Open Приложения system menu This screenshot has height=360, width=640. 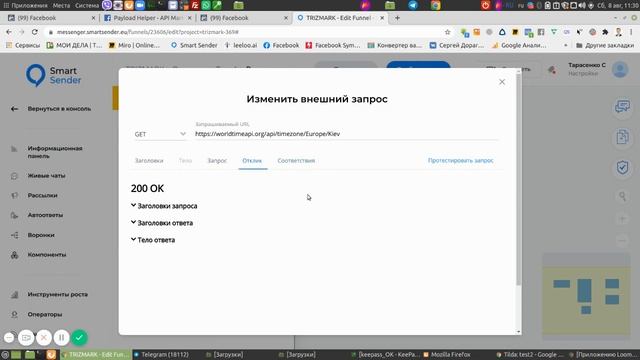[26, 6]
